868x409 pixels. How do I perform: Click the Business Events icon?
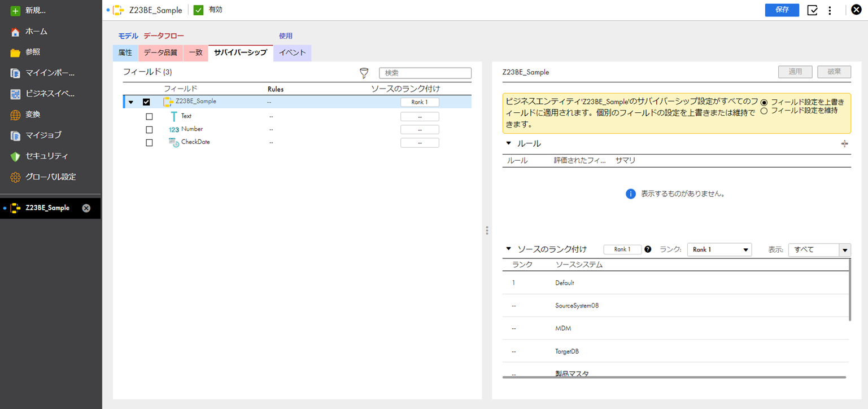point(15,94)
